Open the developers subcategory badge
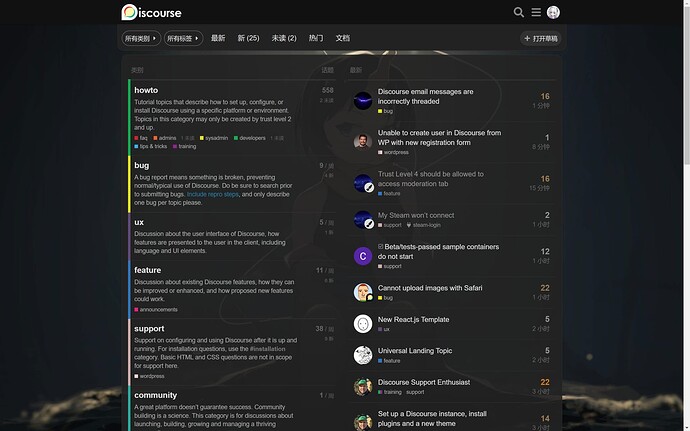Image resolution: width=690 pixels, height=431 pixels. click(x=250, y=138)
